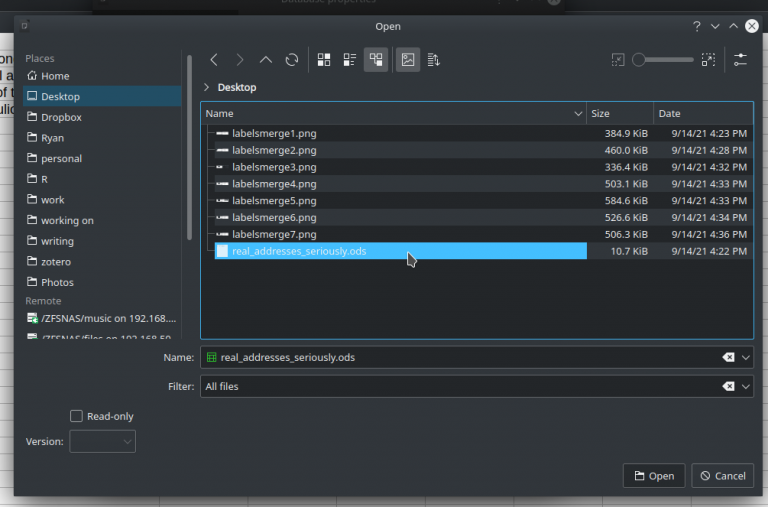Adjust the icon zoom size slider
This screenshot has height=507, width=768.
coord(663,60)
